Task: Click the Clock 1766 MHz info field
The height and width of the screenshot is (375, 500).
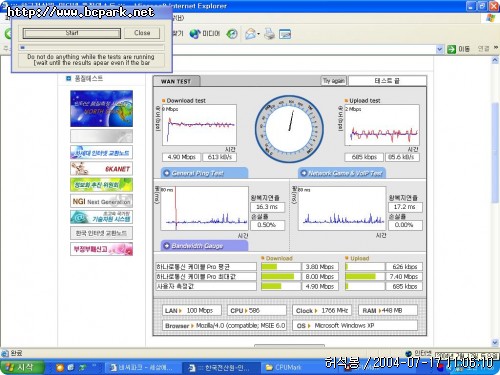Action: [322, 310]
